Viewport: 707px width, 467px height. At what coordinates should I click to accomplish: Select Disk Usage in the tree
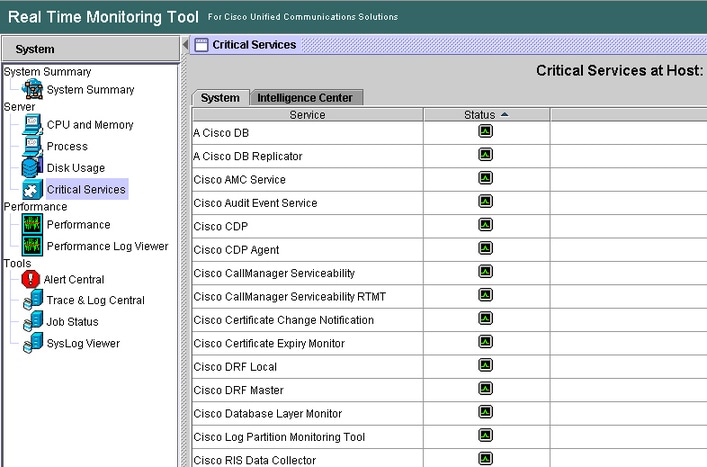(76, 168)
